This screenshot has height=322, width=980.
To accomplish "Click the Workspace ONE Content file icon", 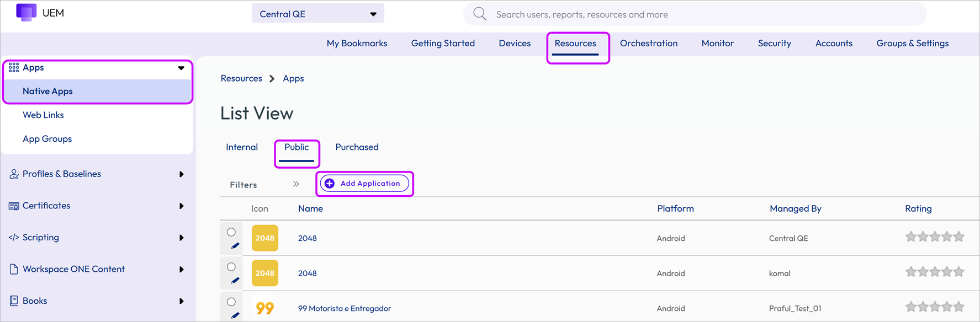I will tap(14, 269).
